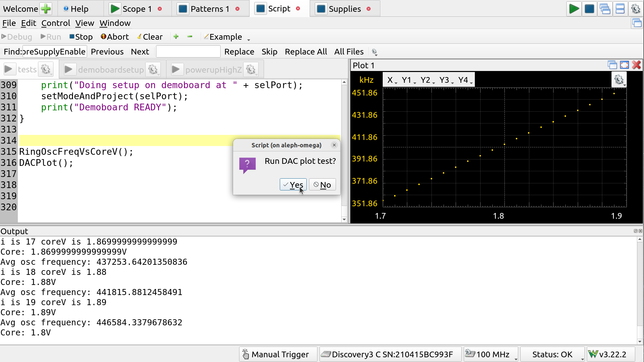Click the gear icon beside tests script
Image resolution: width=644 pixels, height=362 pixels.
pyautogui.click(x=46, y=70)
